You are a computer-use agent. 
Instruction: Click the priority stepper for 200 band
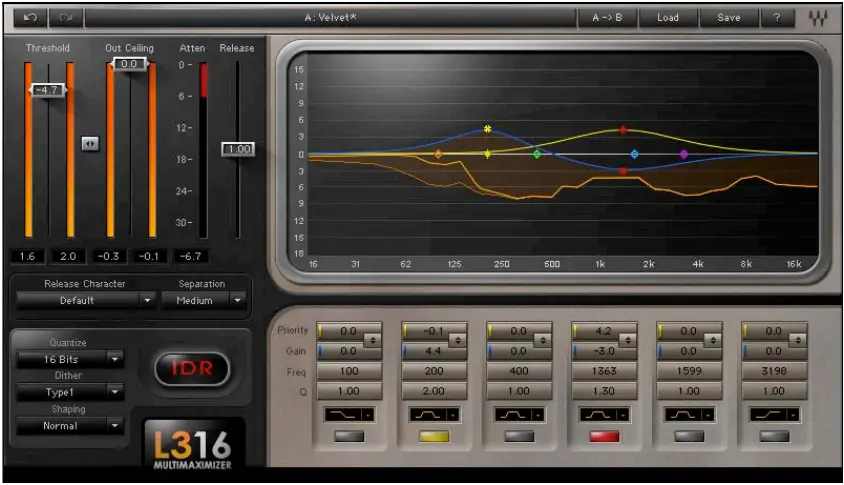tap(458, 340)
